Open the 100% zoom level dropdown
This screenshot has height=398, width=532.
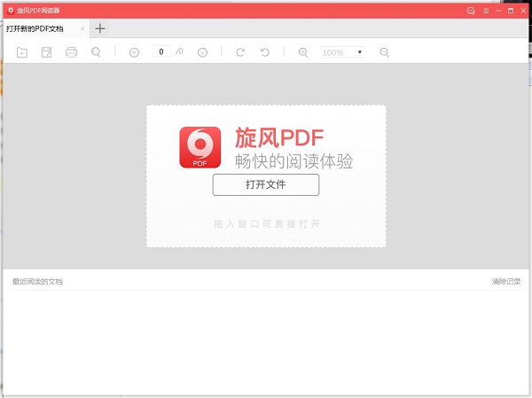click(x=343, y=52)
